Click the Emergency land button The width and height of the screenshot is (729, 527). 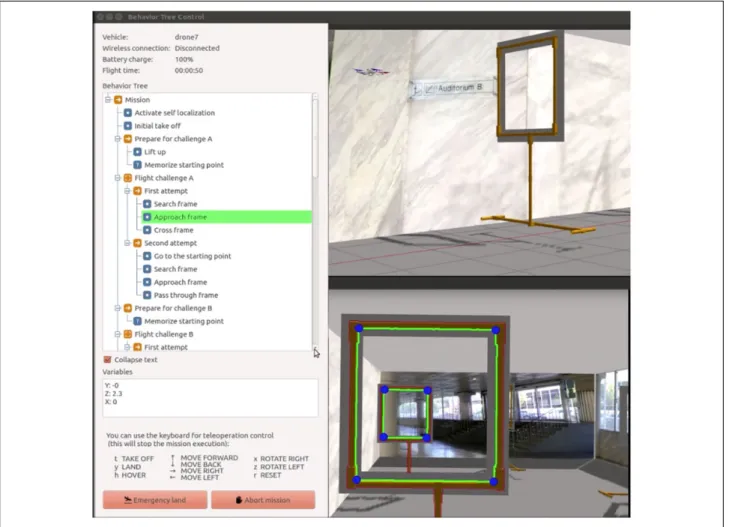155,500
